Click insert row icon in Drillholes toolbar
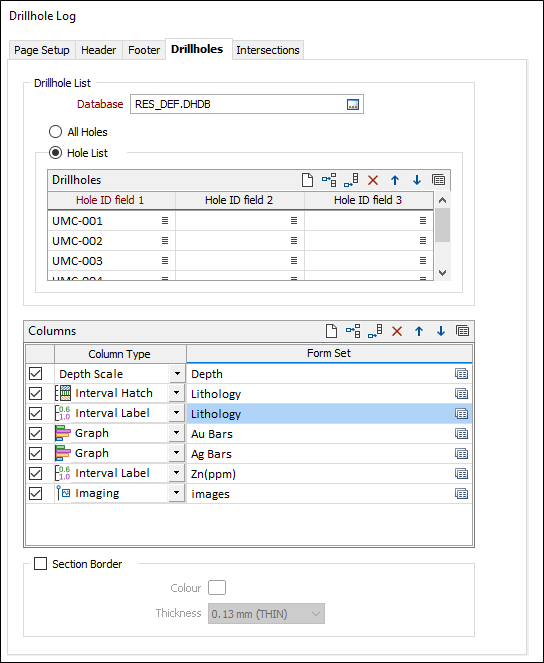The width and height of the screenshot is (544, 663). click(329, 180)
